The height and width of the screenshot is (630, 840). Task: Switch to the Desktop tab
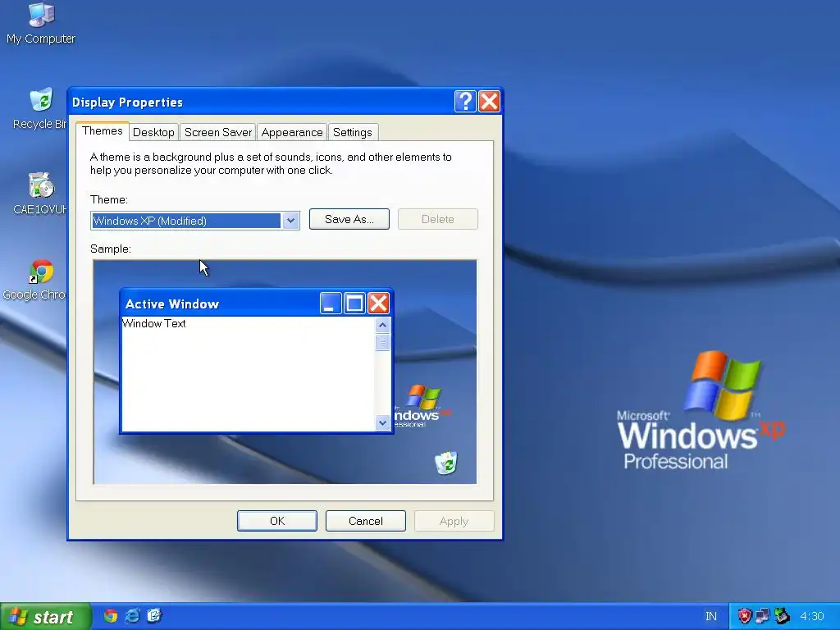[x=153, y=132]
